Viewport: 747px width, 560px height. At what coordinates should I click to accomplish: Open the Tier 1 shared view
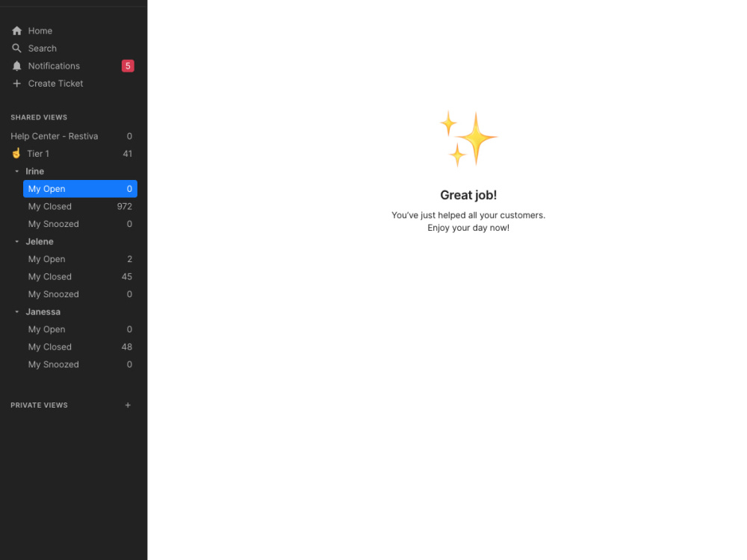72,153
